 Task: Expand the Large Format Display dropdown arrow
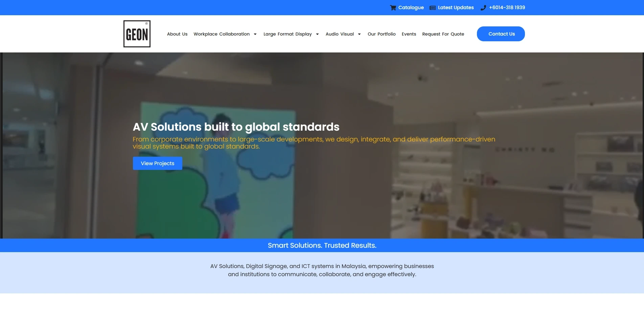point(317,34)
